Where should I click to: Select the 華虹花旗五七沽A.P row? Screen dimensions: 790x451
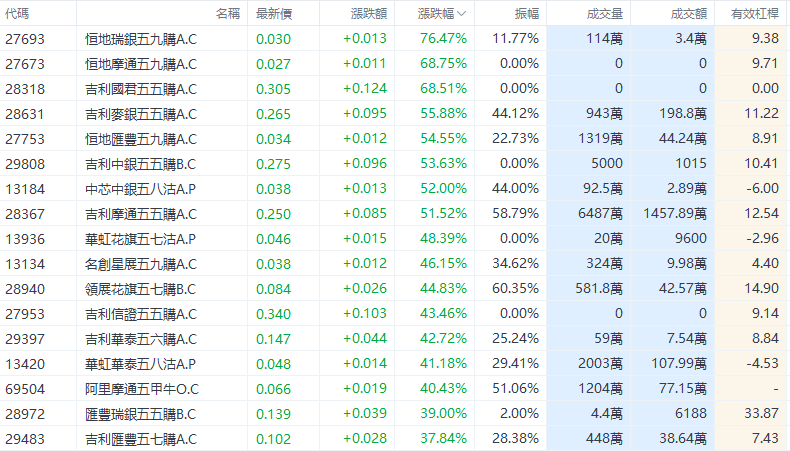[x=141, y=238]
